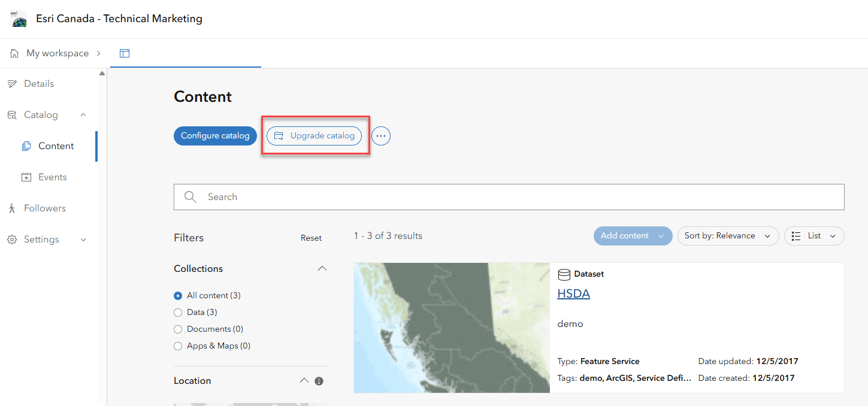The width and height of the screenshot is (868, 406).
Task: Click the Content pages icon
Action: pos(26,146)
